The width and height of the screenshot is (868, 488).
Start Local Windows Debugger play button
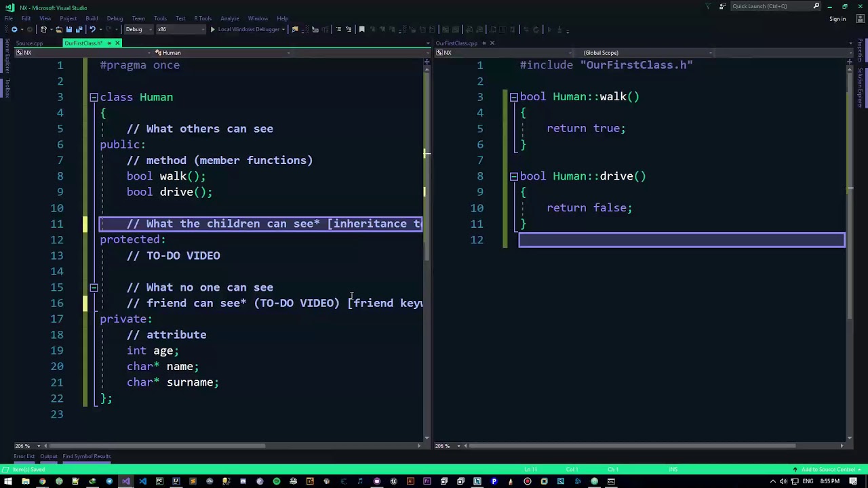[x=212, y=29]
